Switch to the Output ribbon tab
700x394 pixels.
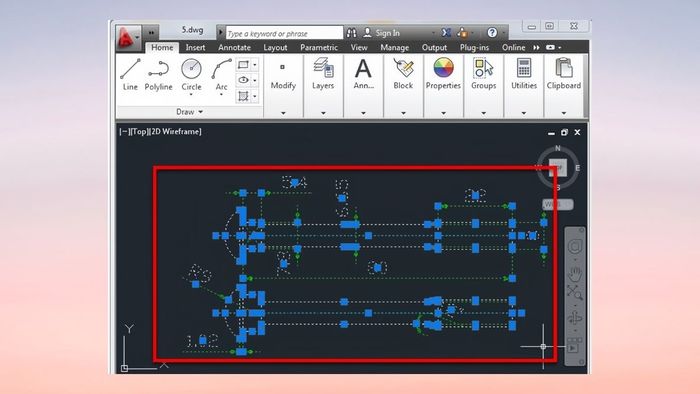[434, 47]
